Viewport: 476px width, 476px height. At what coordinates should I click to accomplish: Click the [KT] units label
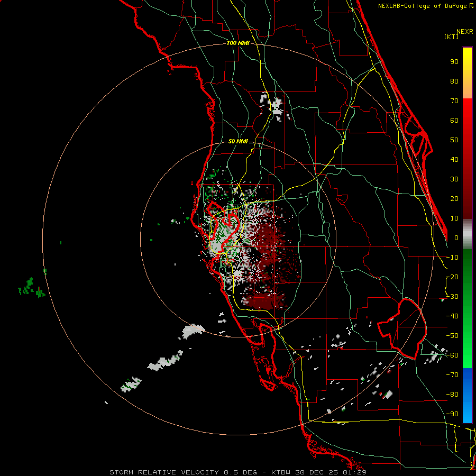pos(451,36)
